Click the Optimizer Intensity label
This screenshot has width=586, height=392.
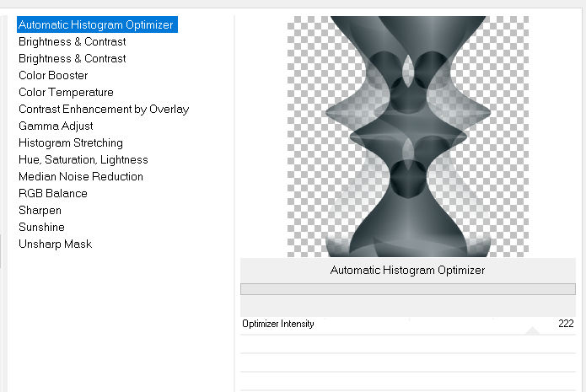coord(278,324)
